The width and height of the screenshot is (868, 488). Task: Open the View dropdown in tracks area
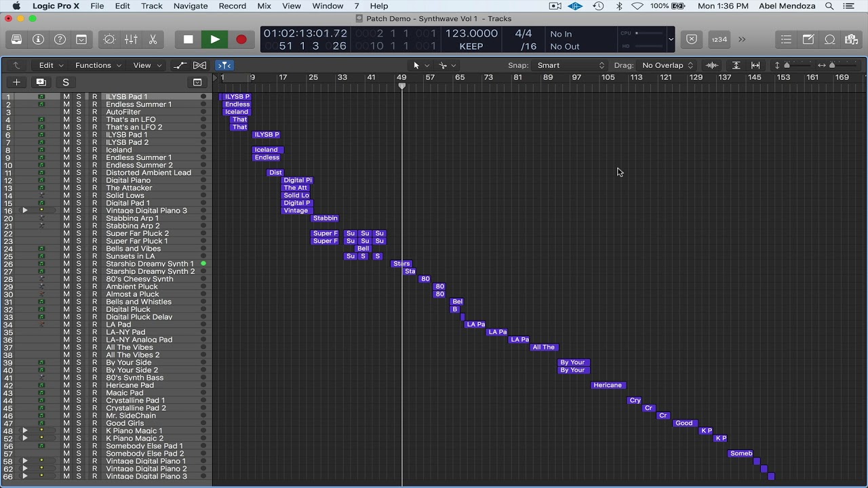(147, 65)
